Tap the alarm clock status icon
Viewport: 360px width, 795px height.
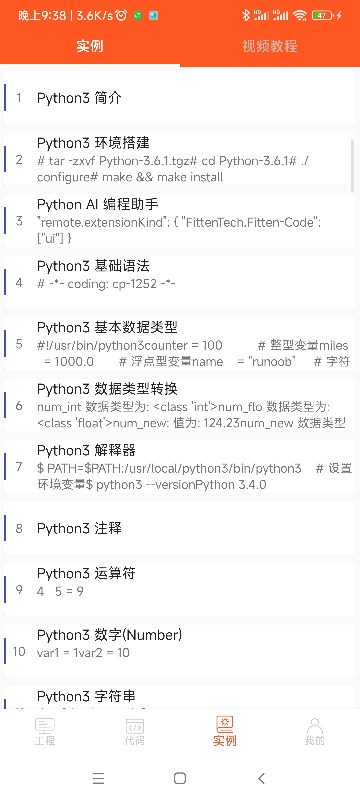click(121, 15)
